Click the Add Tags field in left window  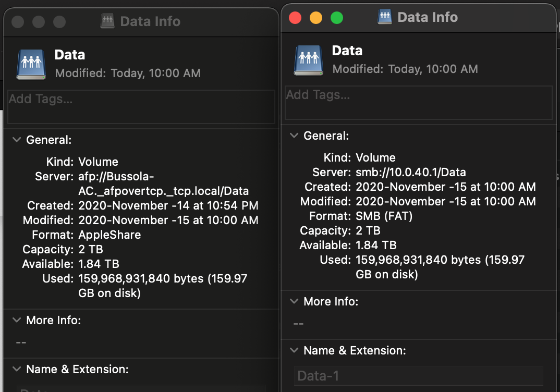tap(141, 106)
